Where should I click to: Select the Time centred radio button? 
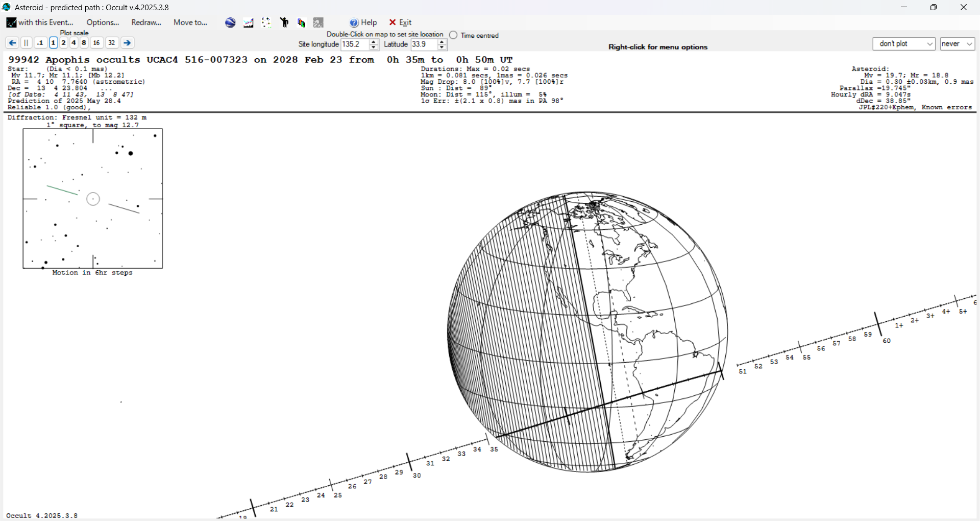pyautogui.click(x=453, y=35)
